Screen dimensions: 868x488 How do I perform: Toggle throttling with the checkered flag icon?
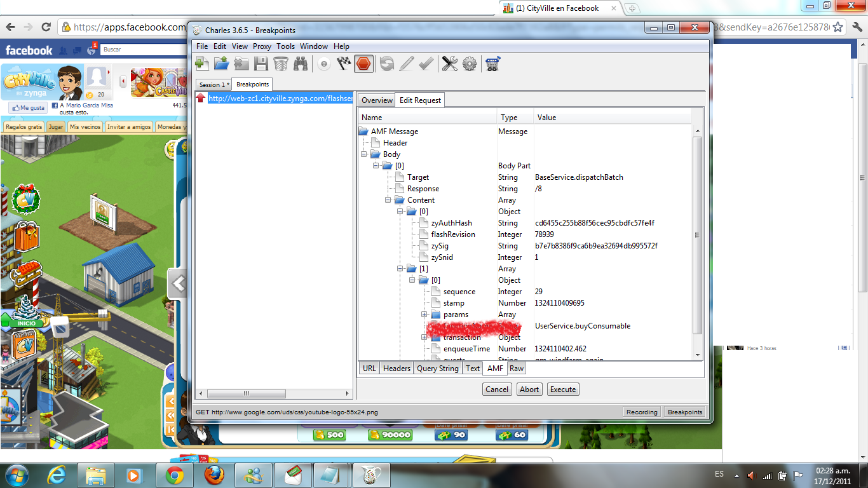344,64
